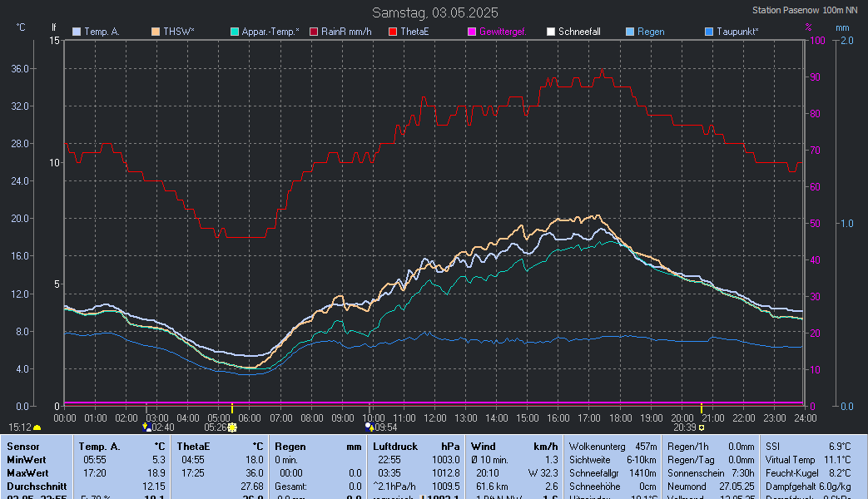Click the '1.0' mm axis label
The height and width of the screenshot is (499, 868).
847,224
